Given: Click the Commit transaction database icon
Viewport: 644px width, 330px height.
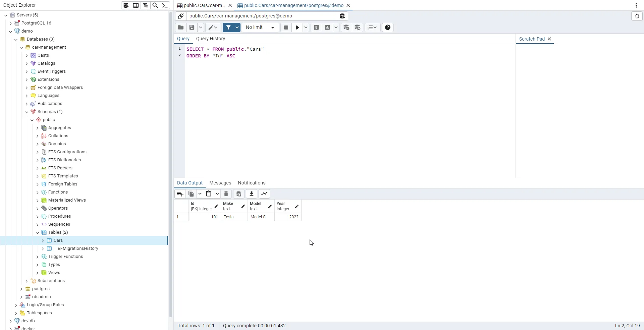Looking at the screenshot, I should coord(346,27).
